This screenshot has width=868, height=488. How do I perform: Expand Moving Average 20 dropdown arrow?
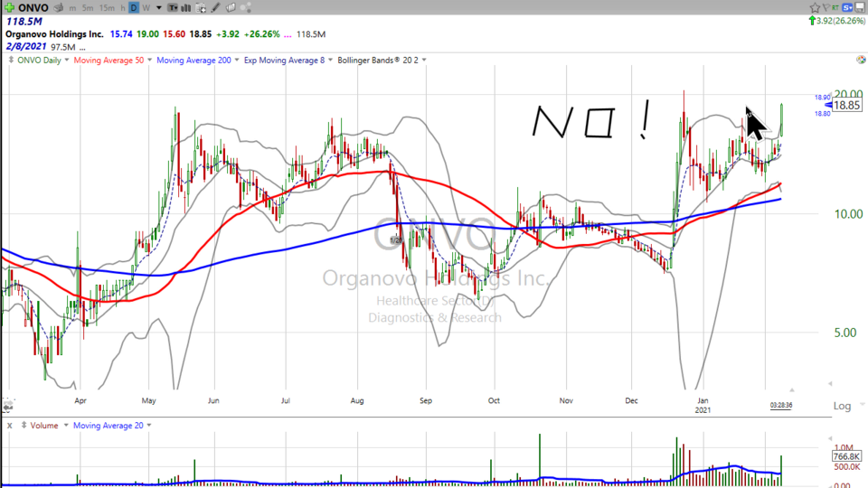pos(149,425)
